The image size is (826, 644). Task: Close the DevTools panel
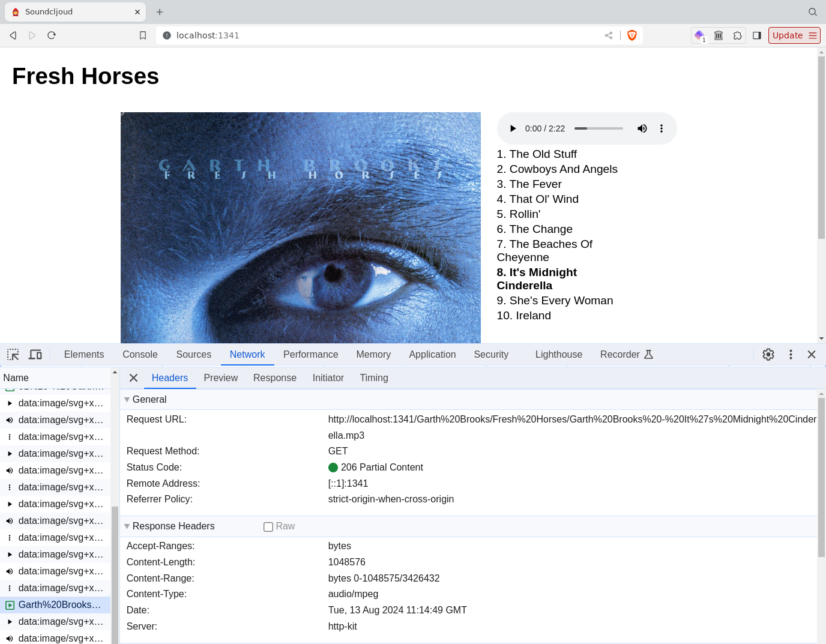(812, 355)
